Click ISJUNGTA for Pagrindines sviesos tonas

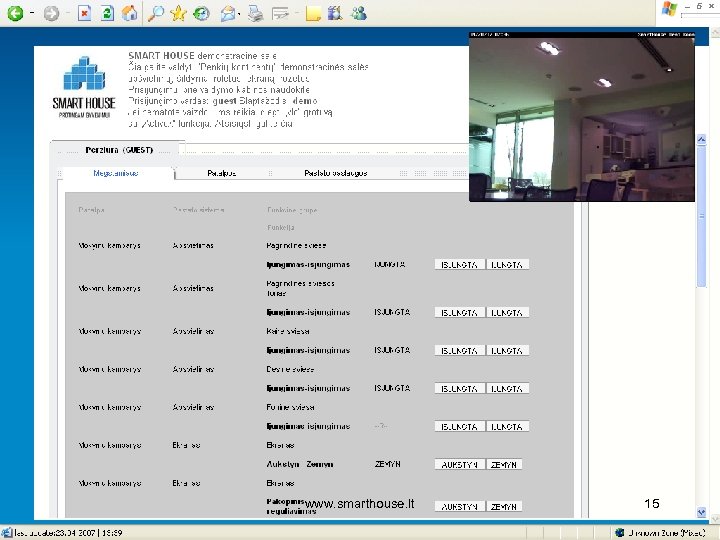(459, 313)
